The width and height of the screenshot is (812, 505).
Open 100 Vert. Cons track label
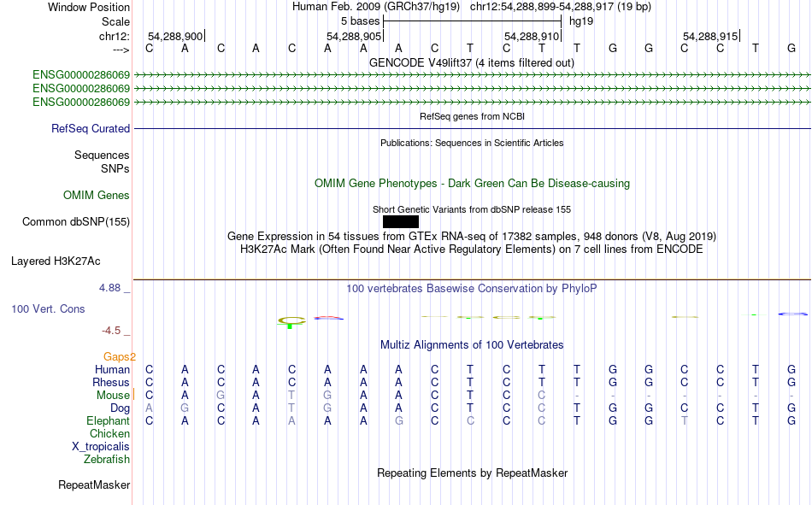pos(48,308)
